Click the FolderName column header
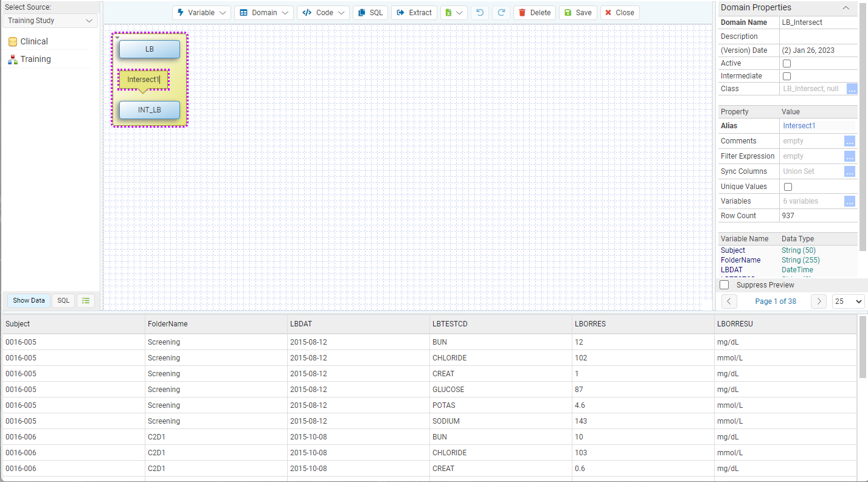 pos(216,324)
